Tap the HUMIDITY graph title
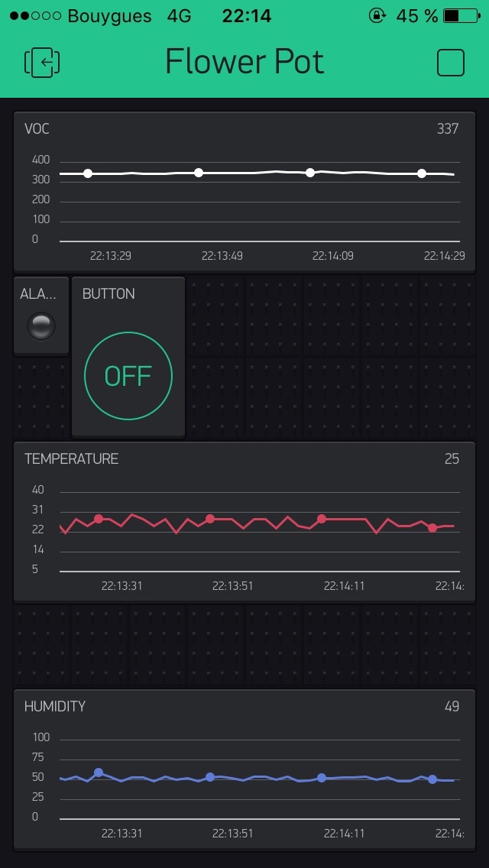Screen dimensions: 489x868 (55, 706)
